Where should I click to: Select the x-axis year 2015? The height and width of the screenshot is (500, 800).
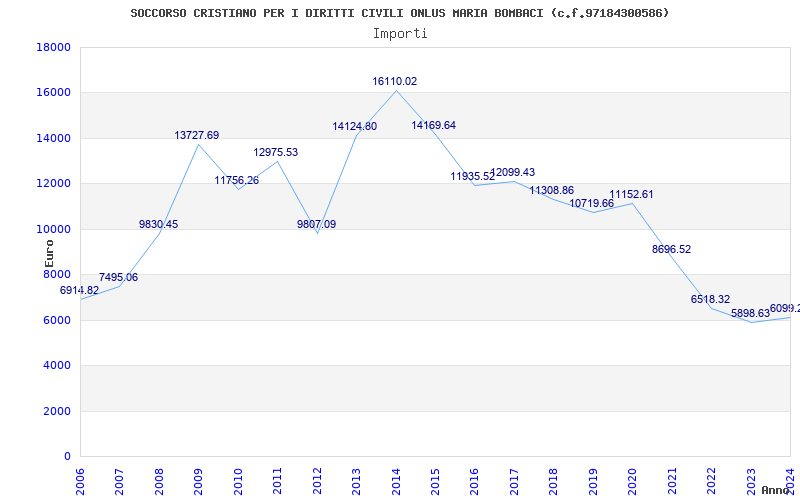[x=435, y=481]
